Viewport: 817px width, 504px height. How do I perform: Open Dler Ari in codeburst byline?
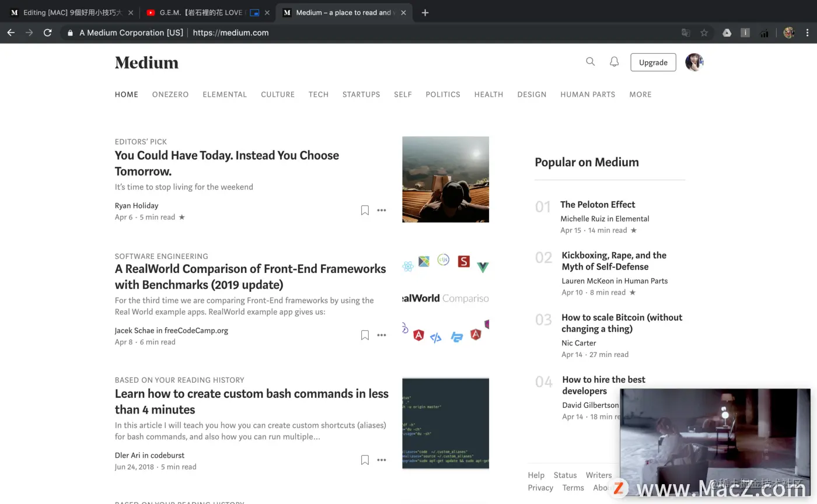(x=149, y=455)
